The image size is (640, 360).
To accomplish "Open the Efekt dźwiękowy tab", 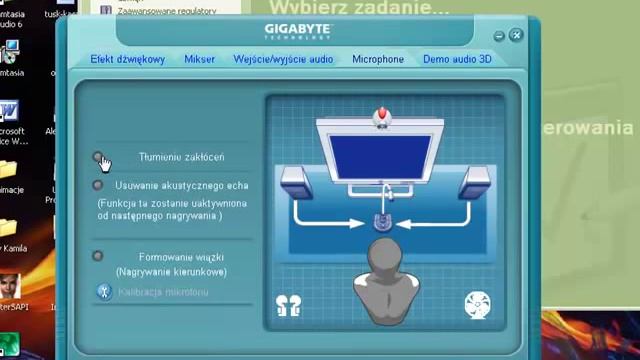I will 128,59.
